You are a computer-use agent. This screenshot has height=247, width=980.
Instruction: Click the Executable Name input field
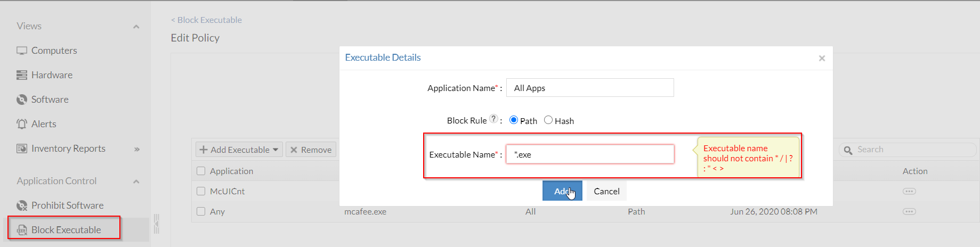pyautogui.click(x=590, y=154)
